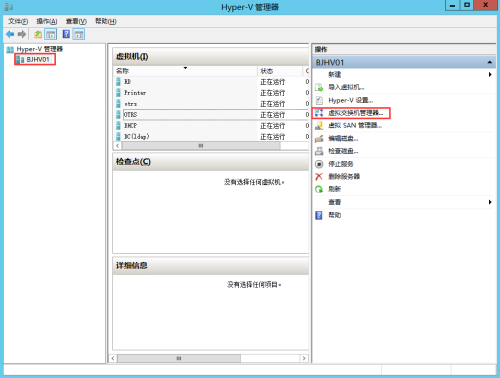Screen dimensions: 500x378
Task: Open 虚拟 SAN 管理器 icon
Action: (x=319, y=126)
